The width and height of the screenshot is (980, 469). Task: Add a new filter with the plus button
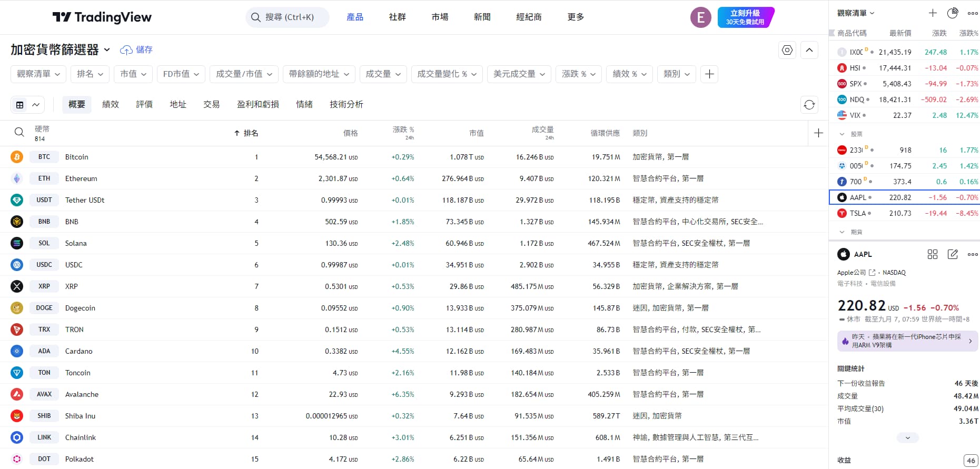click(x=709, y=74)
